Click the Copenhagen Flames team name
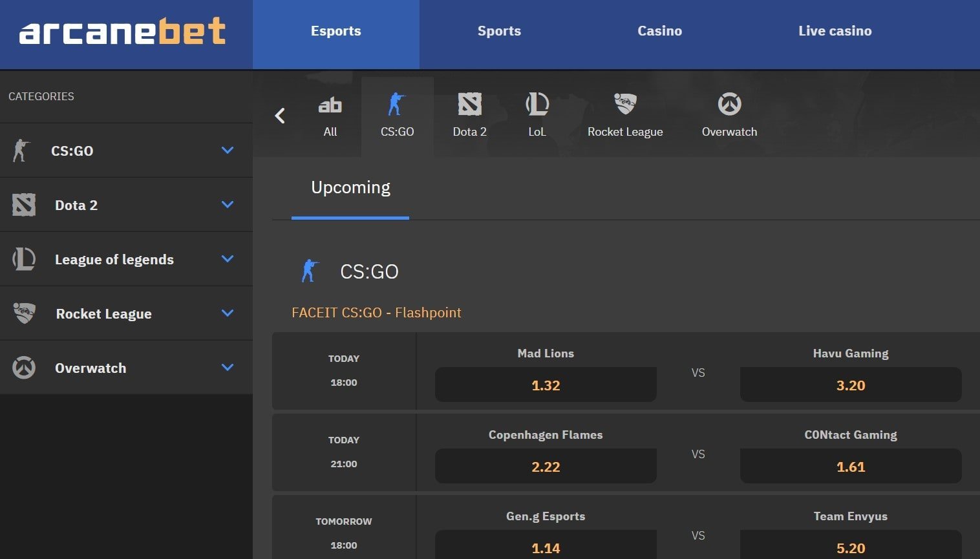 [546, 435]
